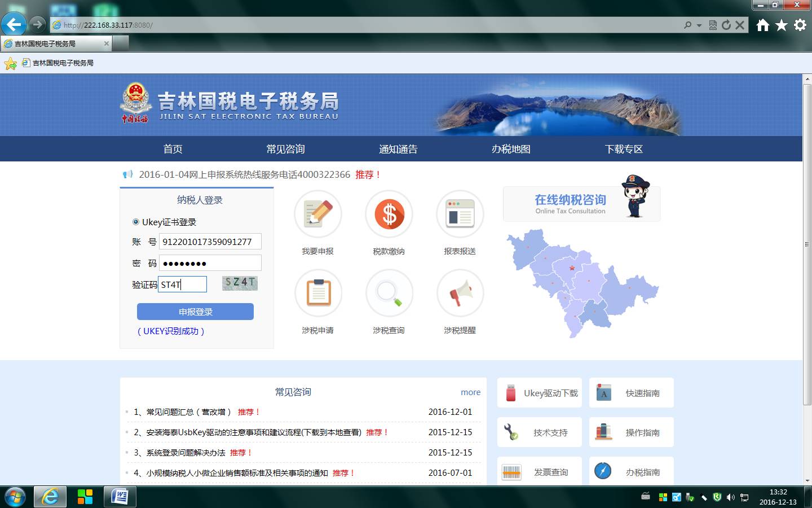Go to the 首页 menu item
The image size is (812, 508).
coord(173,149)
